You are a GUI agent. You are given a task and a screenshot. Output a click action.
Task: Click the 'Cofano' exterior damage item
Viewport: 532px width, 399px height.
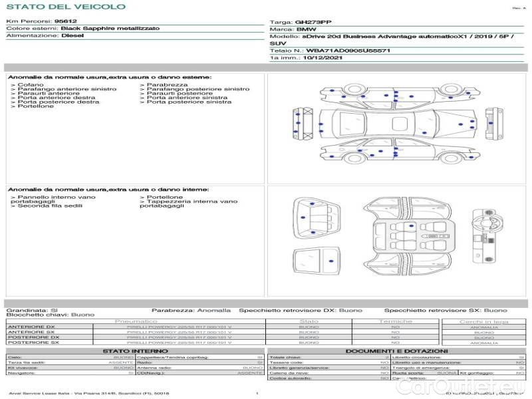31,85
